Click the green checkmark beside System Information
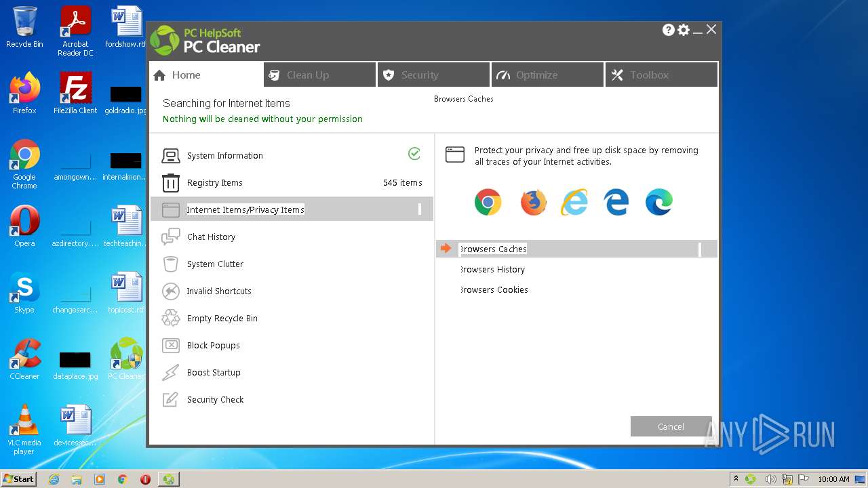 tap(414, 155)
